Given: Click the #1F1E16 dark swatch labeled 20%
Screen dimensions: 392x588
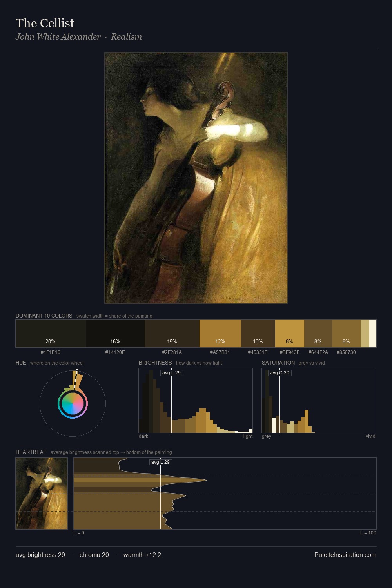Looking at the screenshot, I should pos(51,334).
